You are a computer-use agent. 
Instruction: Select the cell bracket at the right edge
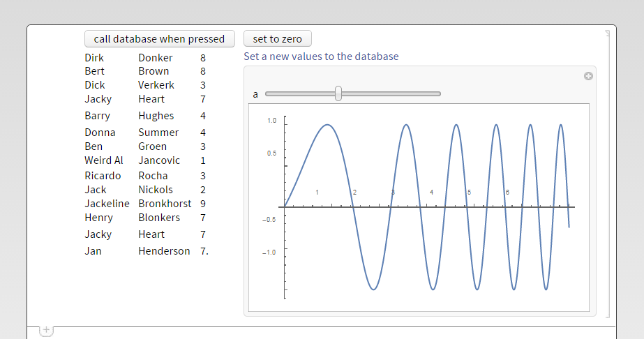point(608,174)
